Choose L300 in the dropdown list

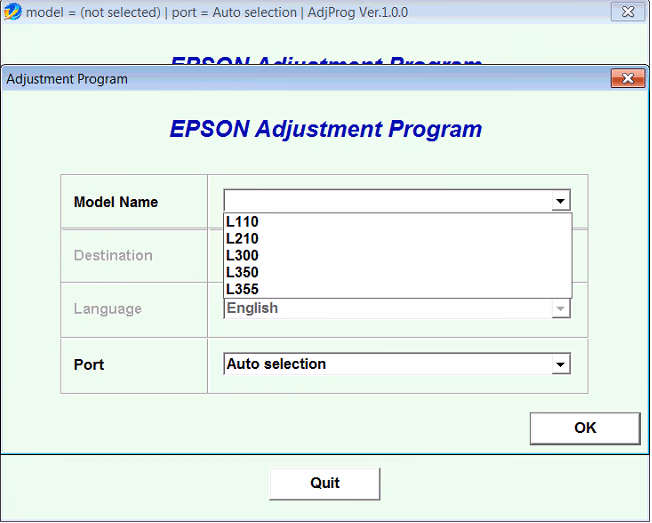pyautogui.click(x=398, y=255)
